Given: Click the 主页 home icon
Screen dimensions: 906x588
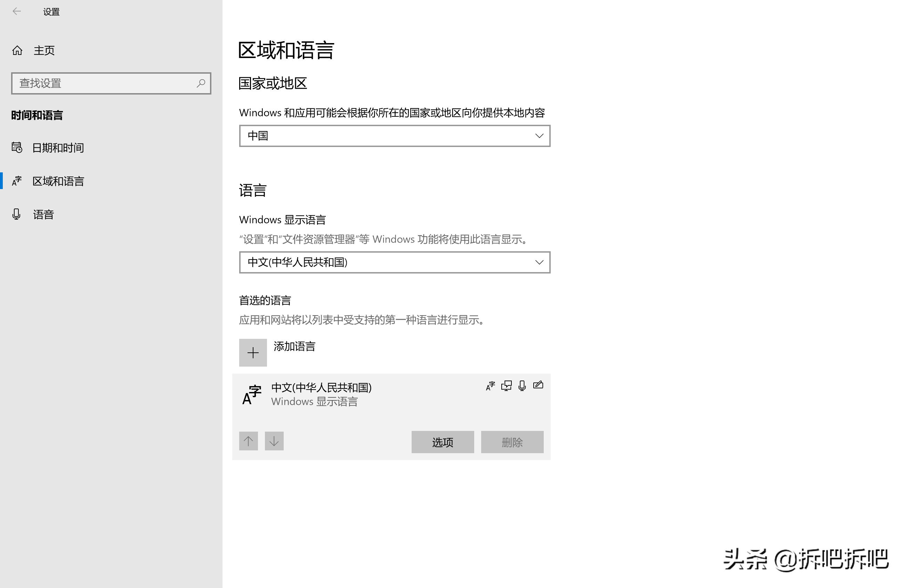Looking at the screenshot, I should (x=17, y=50).
